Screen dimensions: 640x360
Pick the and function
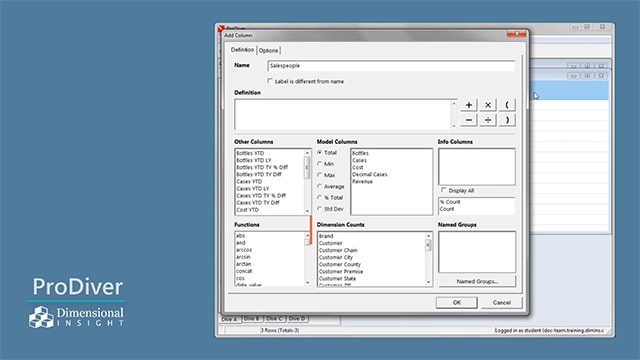pyautogui.click(x=240, y=242)
